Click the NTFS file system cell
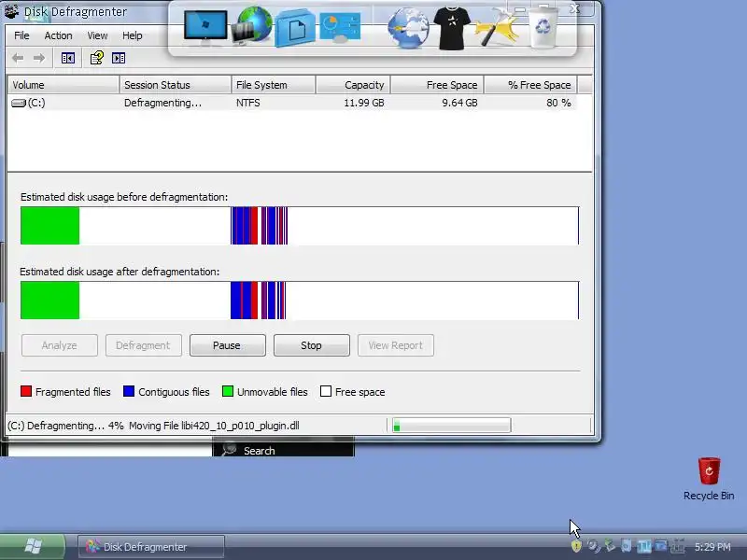Viewport: 747px width, 560px height. pos(248,103)
